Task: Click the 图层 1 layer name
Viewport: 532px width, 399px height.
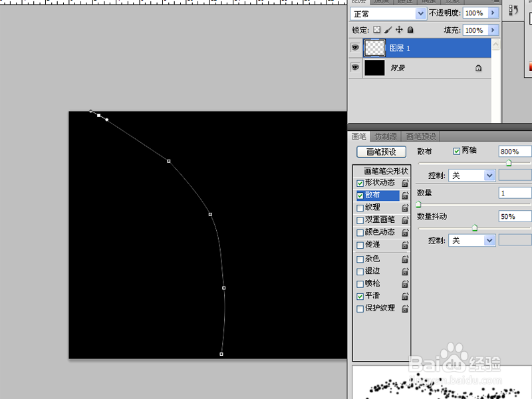Action: [x=400, y=48]
